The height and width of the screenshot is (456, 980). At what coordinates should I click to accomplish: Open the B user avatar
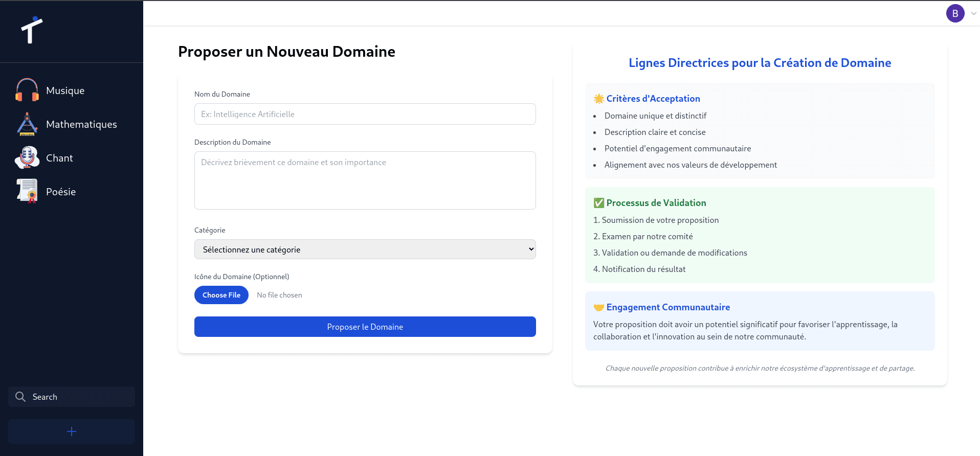pyautogui.click(x=955, y=13)
